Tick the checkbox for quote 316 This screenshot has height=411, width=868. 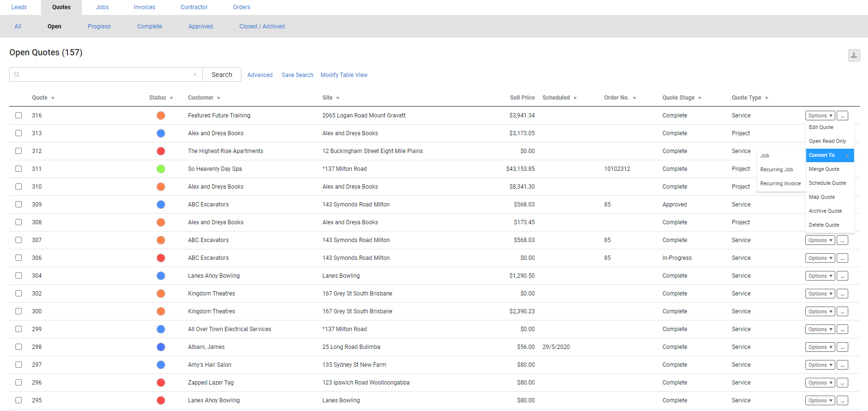[x=18, y=116]
